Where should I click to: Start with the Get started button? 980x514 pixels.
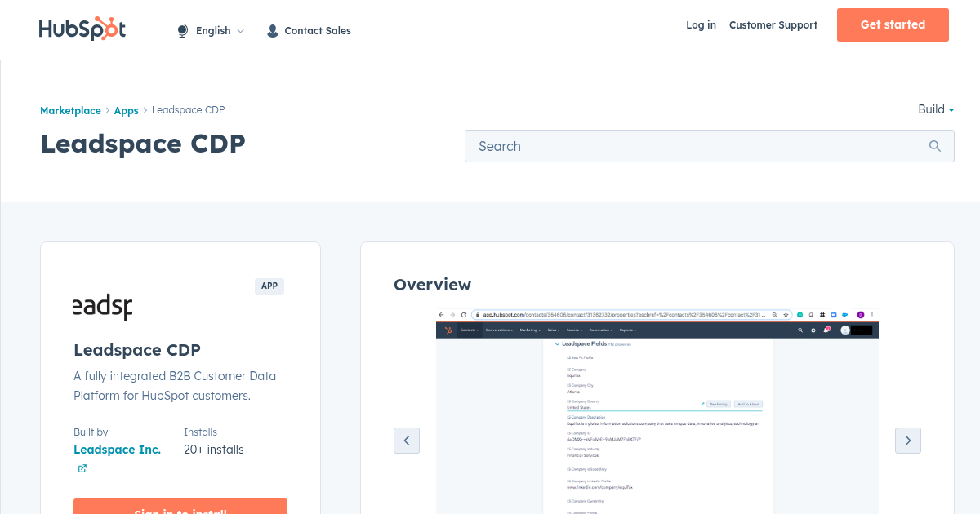point(893,24)
